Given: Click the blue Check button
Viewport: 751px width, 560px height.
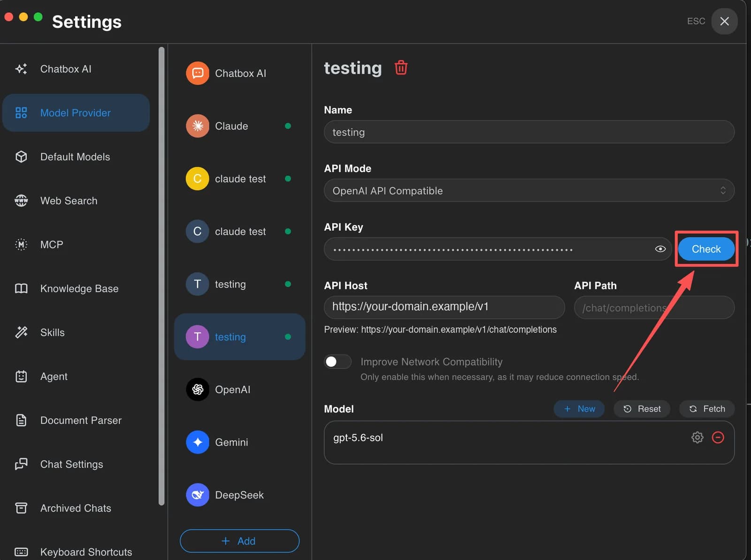Looking at the screenshot, I should click(706, 249).
